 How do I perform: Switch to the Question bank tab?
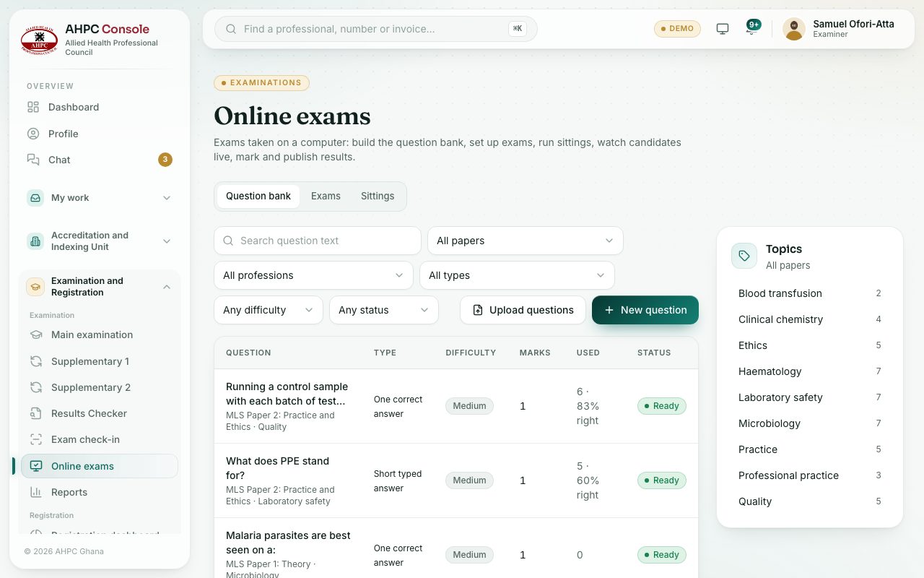tap(258, 197)
